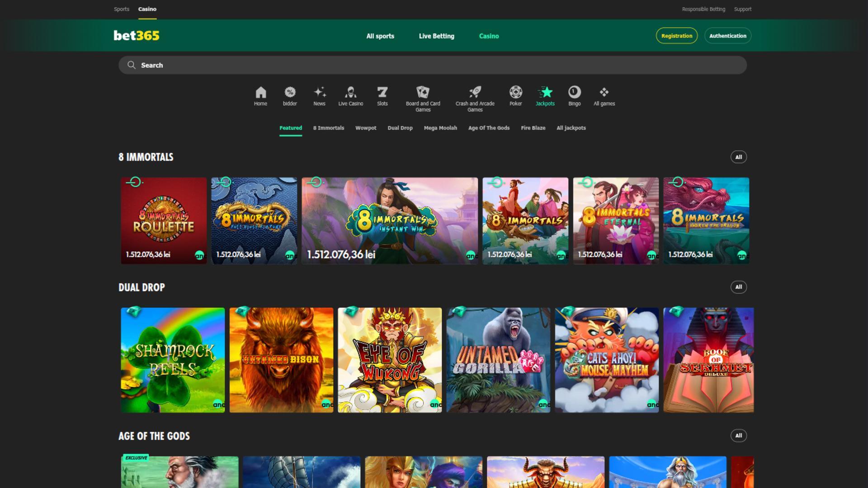The height and width of the screenshot is (488, 868).
Task: Open Live Casino
Action: pos(350,96)
